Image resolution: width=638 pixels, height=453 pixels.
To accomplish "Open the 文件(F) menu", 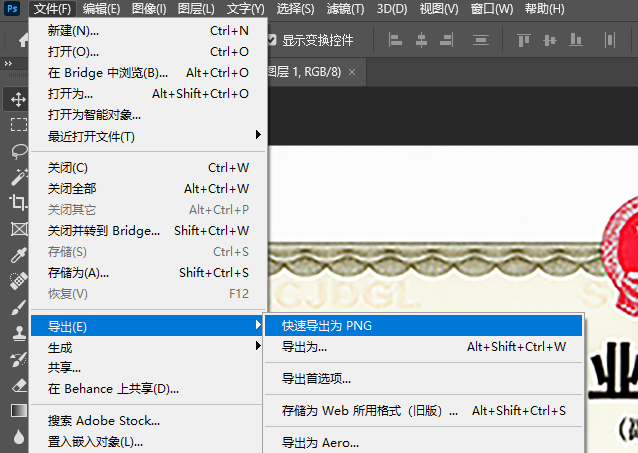I will (x=52, y=9).
